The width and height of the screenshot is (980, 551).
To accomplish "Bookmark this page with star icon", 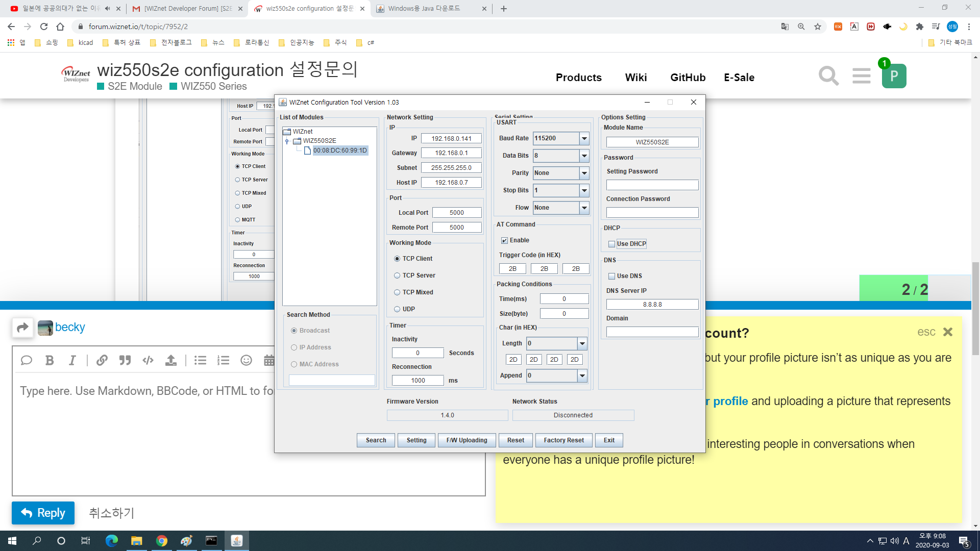I will point(818,27).
